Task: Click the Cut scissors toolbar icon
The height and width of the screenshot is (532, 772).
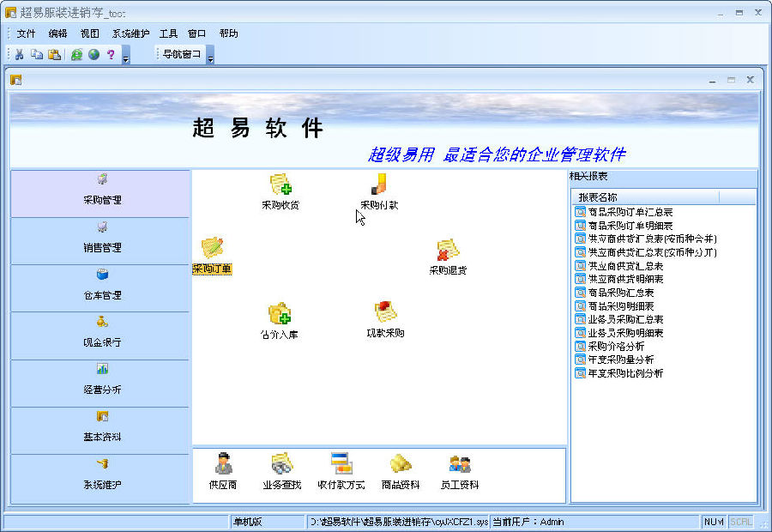Action: (19, 54)
